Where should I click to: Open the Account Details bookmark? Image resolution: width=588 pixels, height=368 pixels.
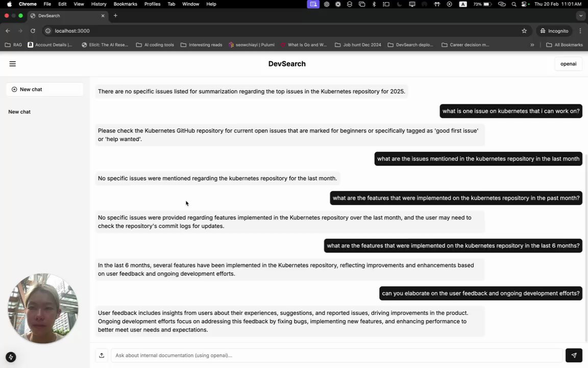50,44
